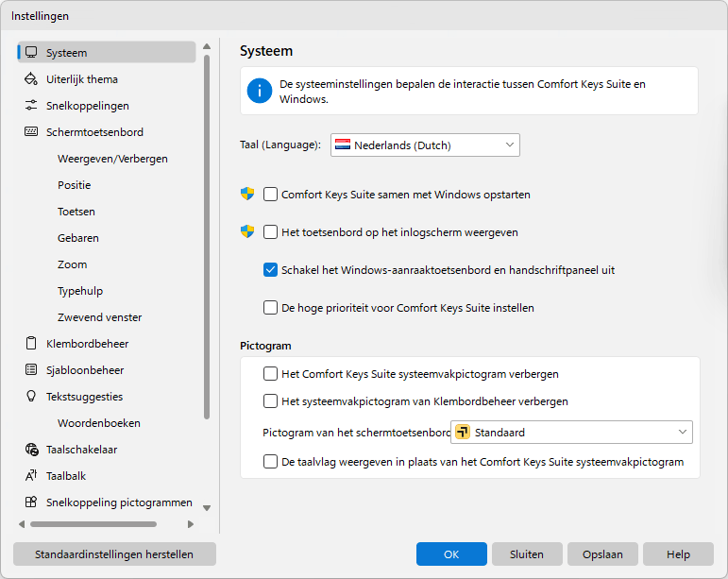Select Typehulp sub-item

(80, 291)
